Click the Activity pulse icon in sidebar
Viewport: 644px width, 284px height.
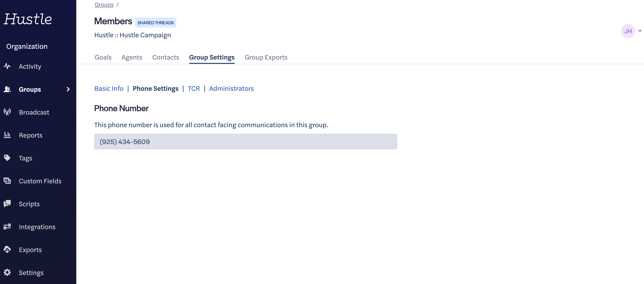[x=7, y=66]
